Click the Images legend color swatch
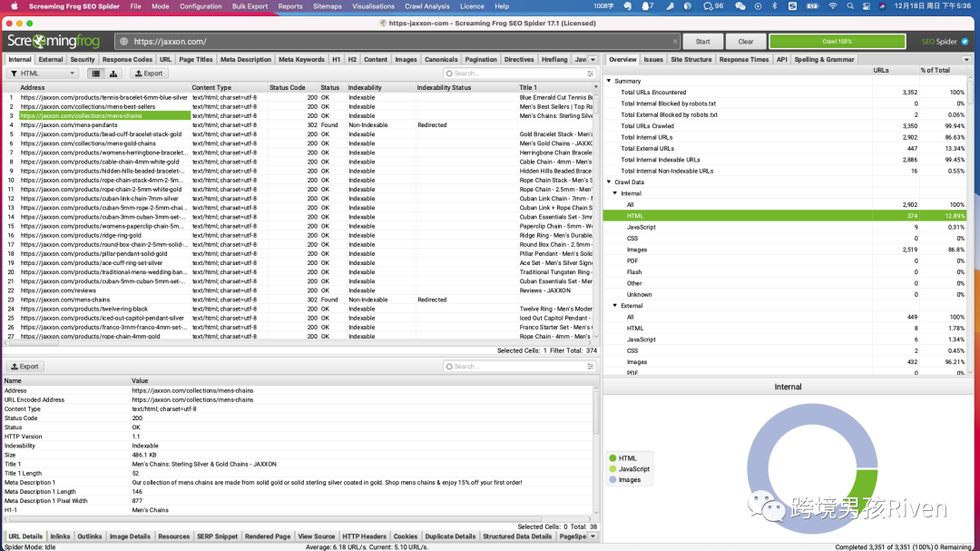Screen dimensions: 980x551 (612, 479)
